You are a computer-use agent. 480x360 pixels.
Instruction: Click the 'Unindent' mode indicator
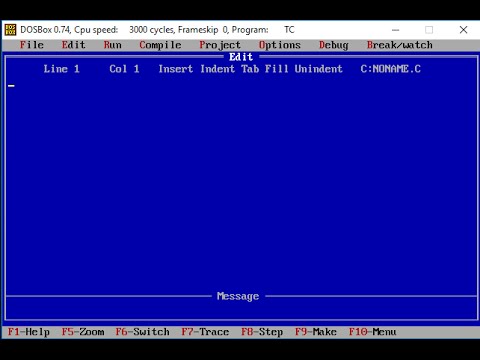tap(318, 69)
